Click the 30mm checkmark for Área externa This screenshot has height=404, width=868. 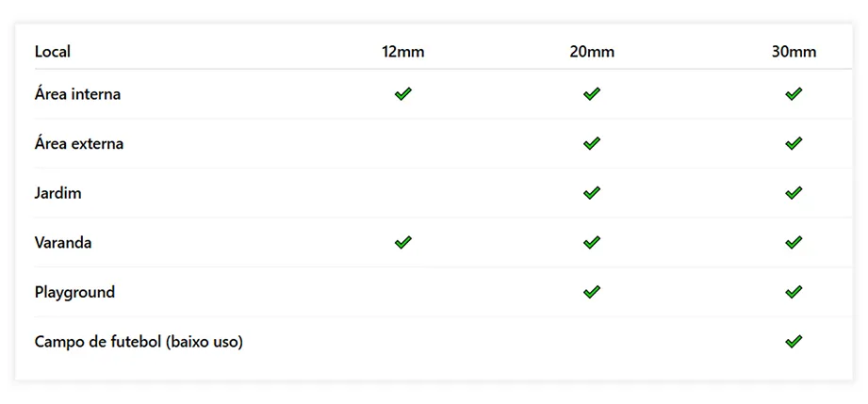794,144
